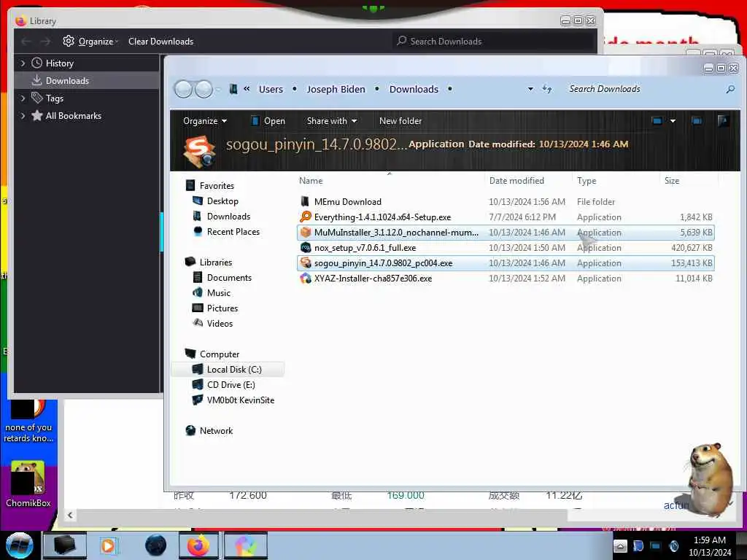Click the Explorer help icon
Viewport: 747px width, 560px height.
(x=723, y=121)
